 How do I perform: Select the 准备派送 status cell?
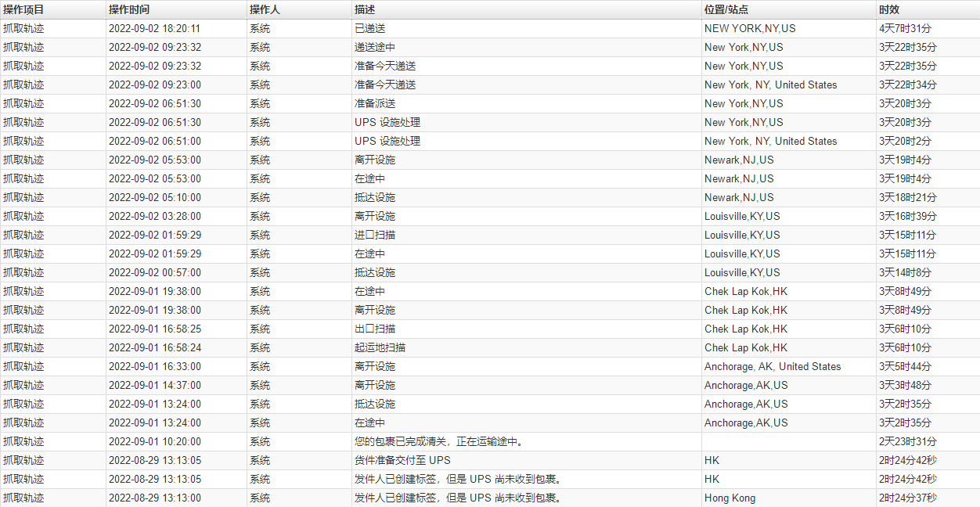click(375, 103)
